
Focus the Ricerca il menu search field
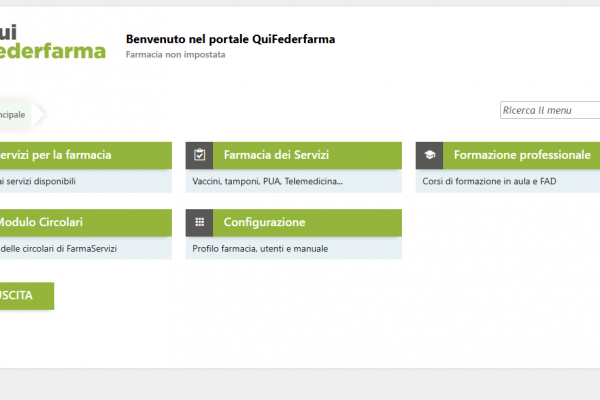coord(550,110)
